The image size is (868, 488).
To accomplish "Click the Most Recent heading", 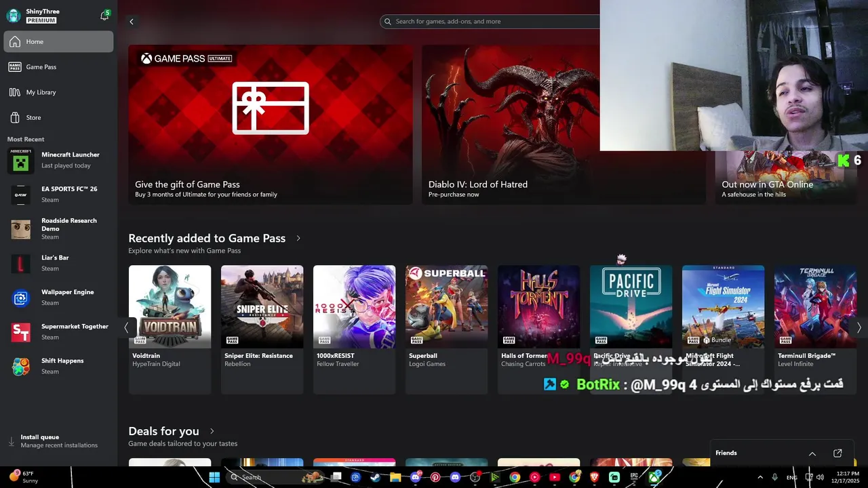I will coord(26,139).
